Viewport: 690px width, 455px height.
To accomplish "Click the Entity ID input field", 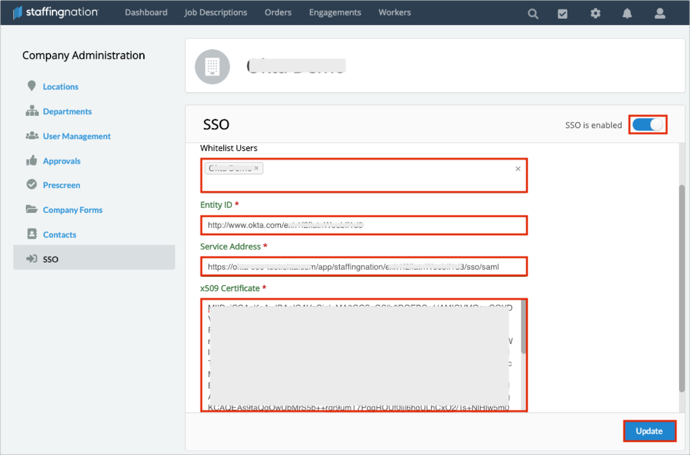I will coord(363,225).
